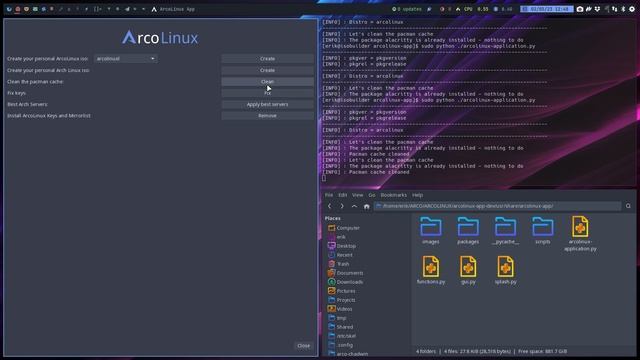Click Create for personal Arch Linux iso
This screenshot has height=360, width=640.
(x=267, y=70)
